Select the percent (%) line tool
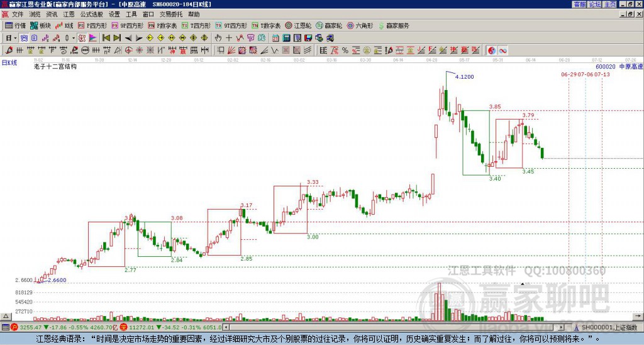Image resolution: width=644 pixels, height=345 pixels. (x=345, y=50)
